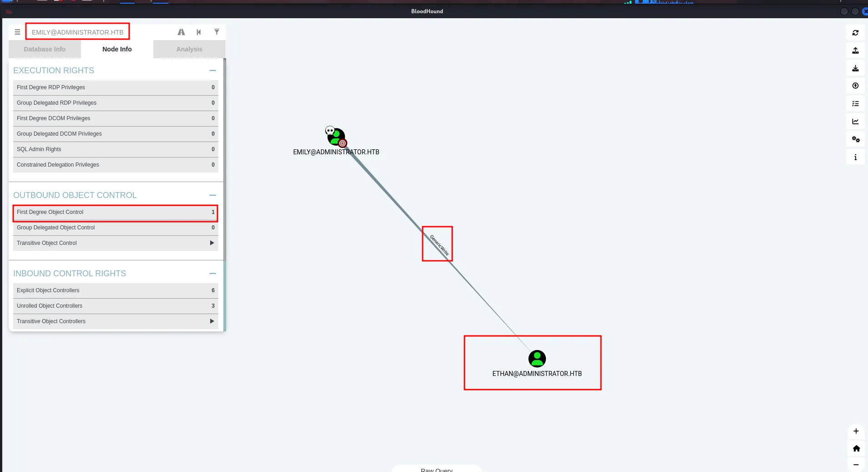
Task: Click the GenericWrite edge label
Action: pyautogui.click(x=439, y=245)
